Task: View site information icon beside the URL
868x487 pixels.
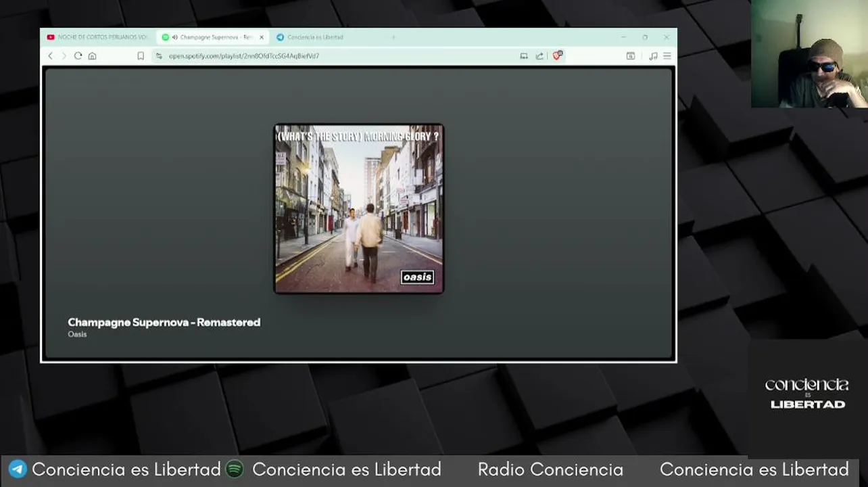Action: coord(160,56)
